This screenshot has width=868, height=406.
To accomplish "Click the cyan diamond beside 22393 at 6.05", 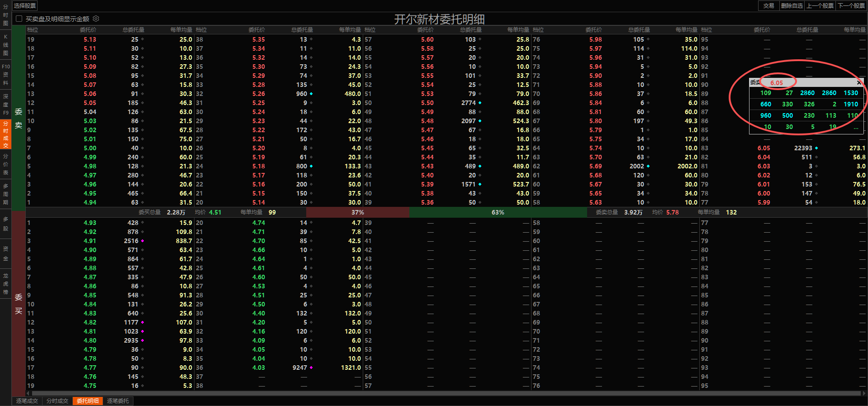I will 816,148.
